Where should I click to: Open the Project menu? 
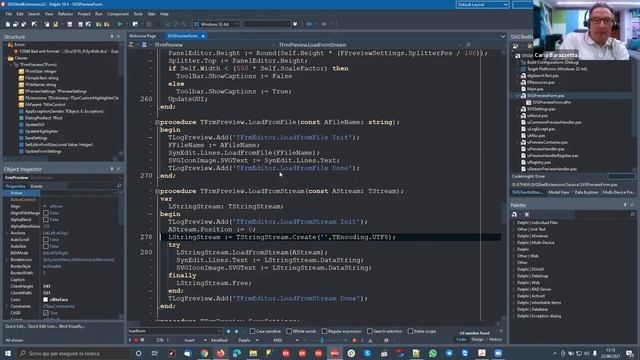pyautogui.click(x=84, y=14)
